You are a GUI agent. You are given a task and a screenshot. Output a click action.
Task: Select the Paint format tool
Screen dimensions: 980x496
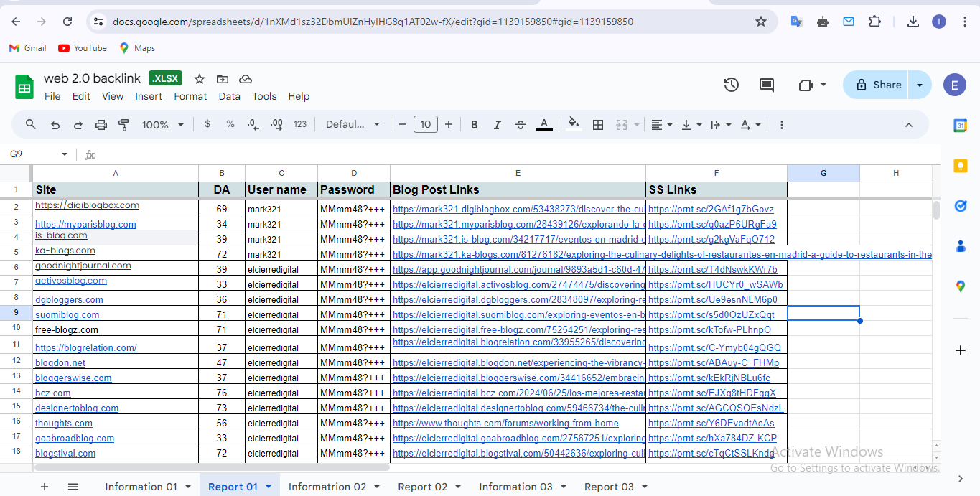pyautogui.click(x=123, y=123)
